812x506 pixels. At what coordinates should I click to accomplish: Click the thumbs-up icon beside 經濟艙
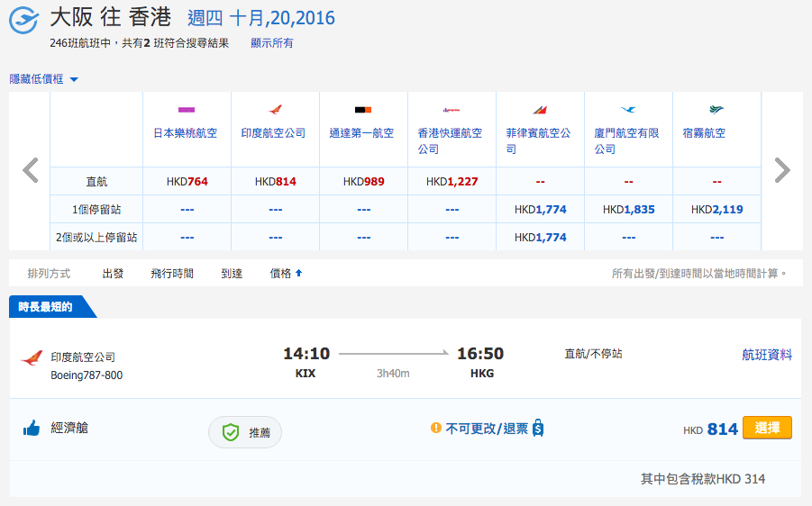pos(32,428)
